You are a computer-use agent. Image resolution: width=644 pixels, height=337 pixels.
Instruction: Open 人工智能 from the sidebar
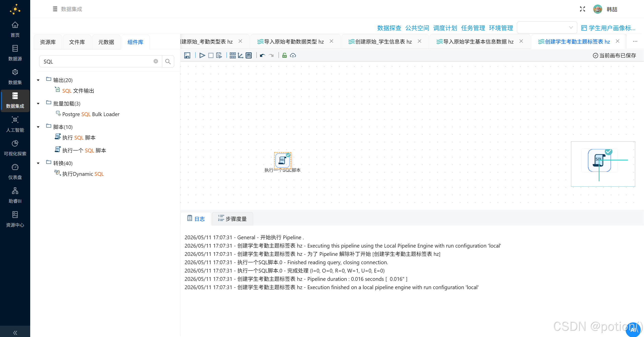[15, 124]
